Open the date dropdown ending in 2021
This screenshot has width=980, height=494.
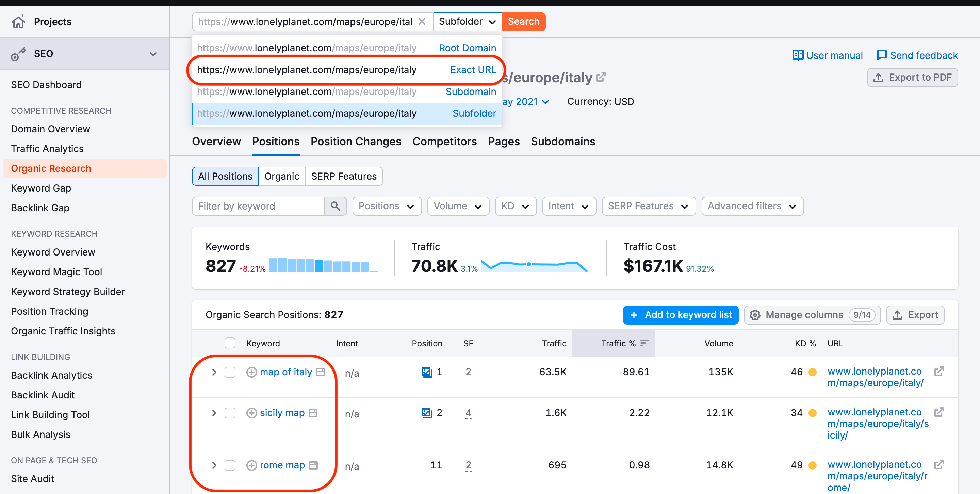coord(525,102)
